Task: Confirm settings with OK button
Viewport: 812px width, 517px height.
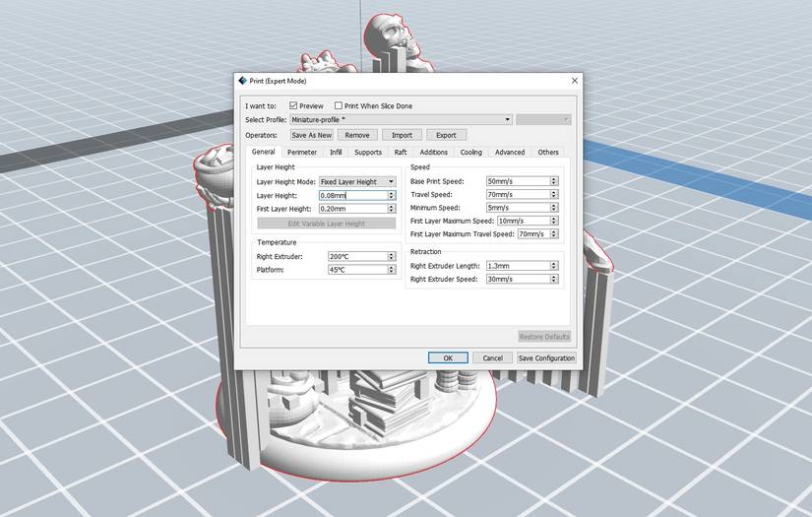Action: (448, 358)
